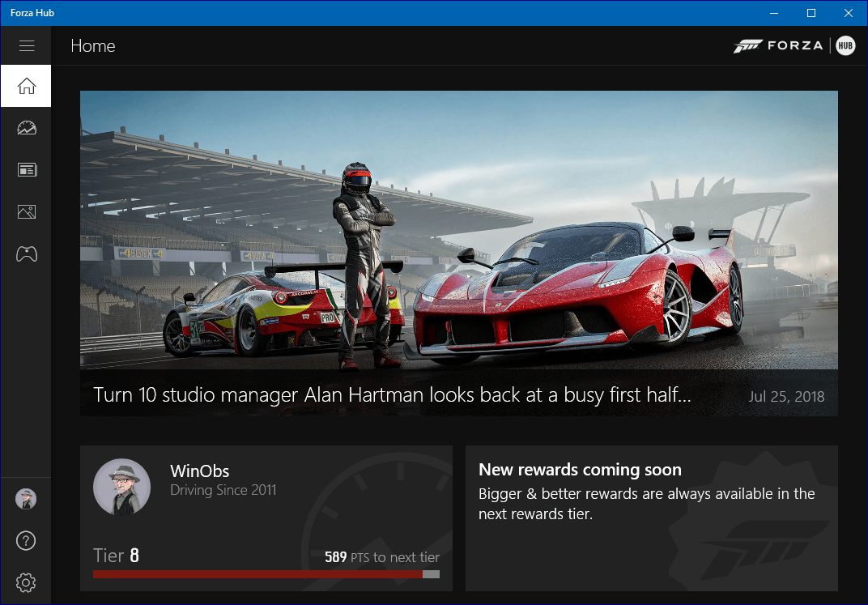Click the Home page title in header
The width and height of the screenshot is (868, 605).
pyautogui.click(x=93, y=46)
